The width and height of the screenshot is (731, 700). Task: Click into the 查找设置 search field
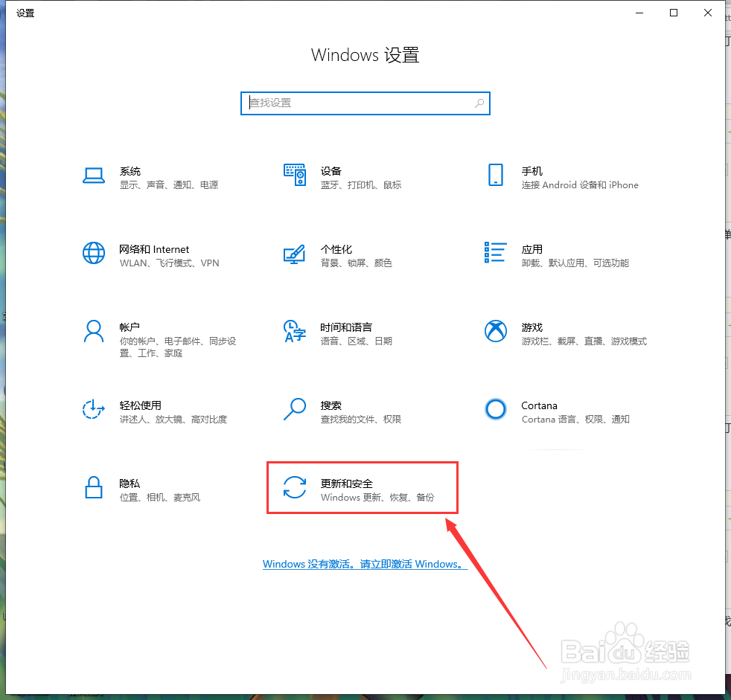pyautogui.click(x=365, y=103)
